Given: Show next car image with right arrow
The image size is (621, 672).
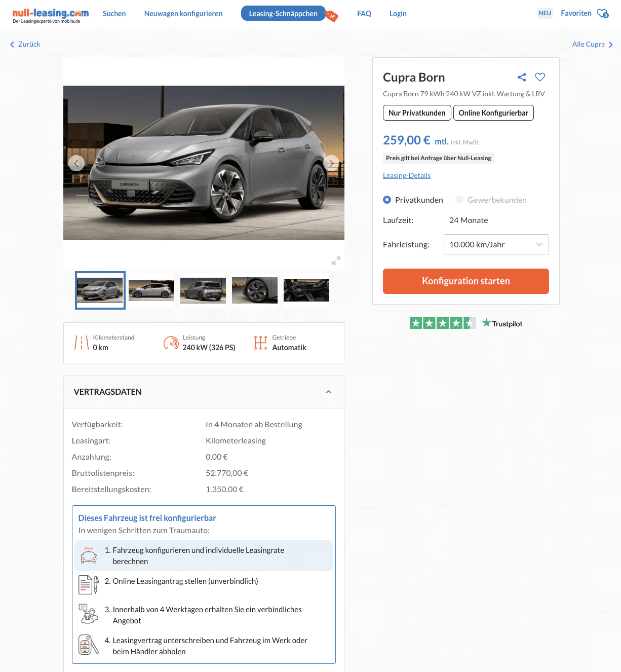Looking at the screenshot, I should tap(331, 163).
